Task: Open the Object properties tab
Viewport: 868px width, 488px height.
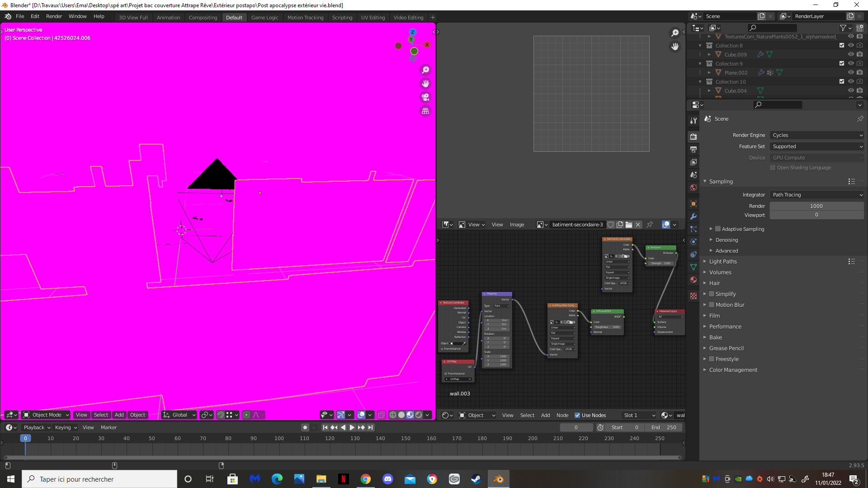Action: pyautogui.click(x=693, y=204)
